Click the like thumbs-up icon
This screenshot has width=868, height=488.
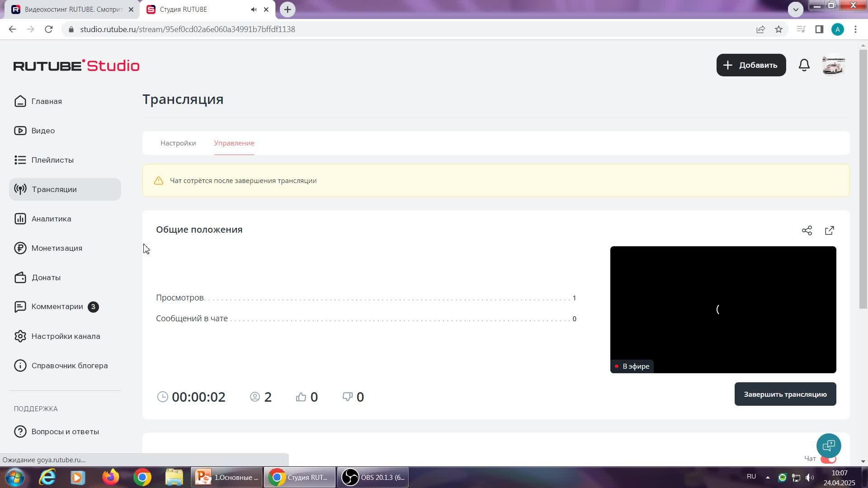(301, 397)
